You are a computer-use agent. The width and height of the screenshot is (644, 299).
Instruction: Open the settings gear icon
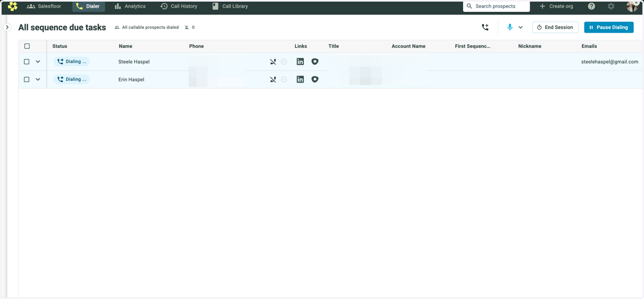point(611,6)
